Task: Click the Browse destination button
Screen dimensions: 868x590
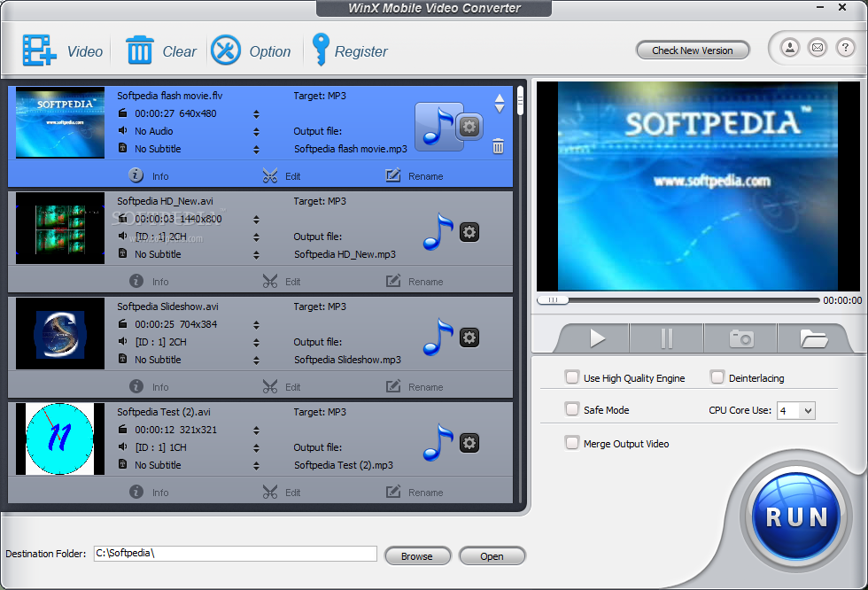Action: tap(417, 556)
